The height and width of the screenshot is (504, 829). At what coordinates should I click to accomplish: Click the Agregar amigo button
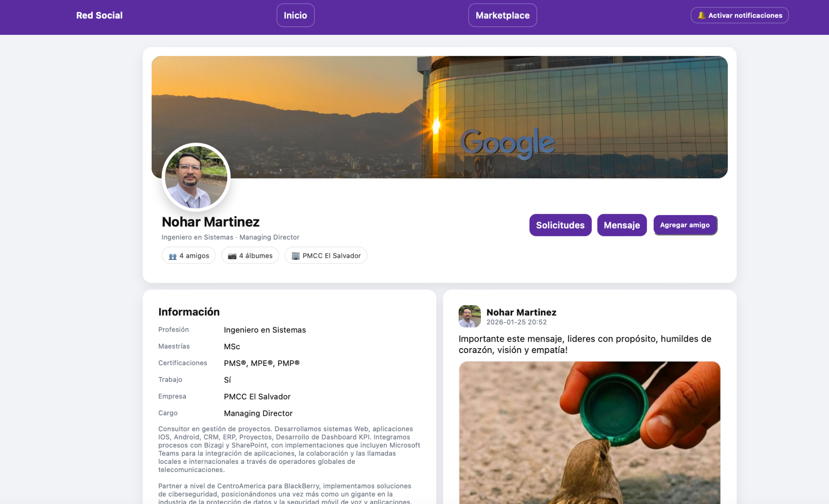pos(685,225)
